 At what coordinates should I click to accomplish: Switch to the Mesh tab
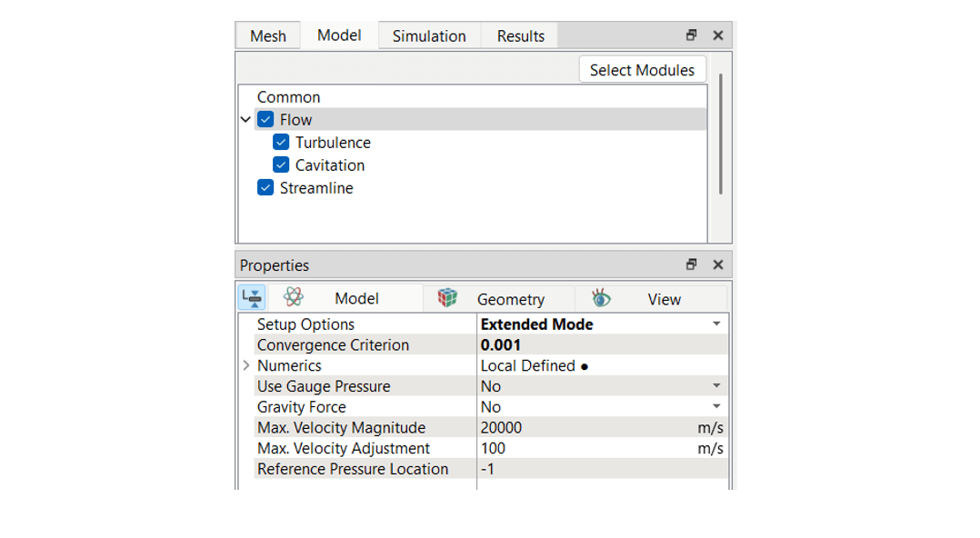[267, 36]
